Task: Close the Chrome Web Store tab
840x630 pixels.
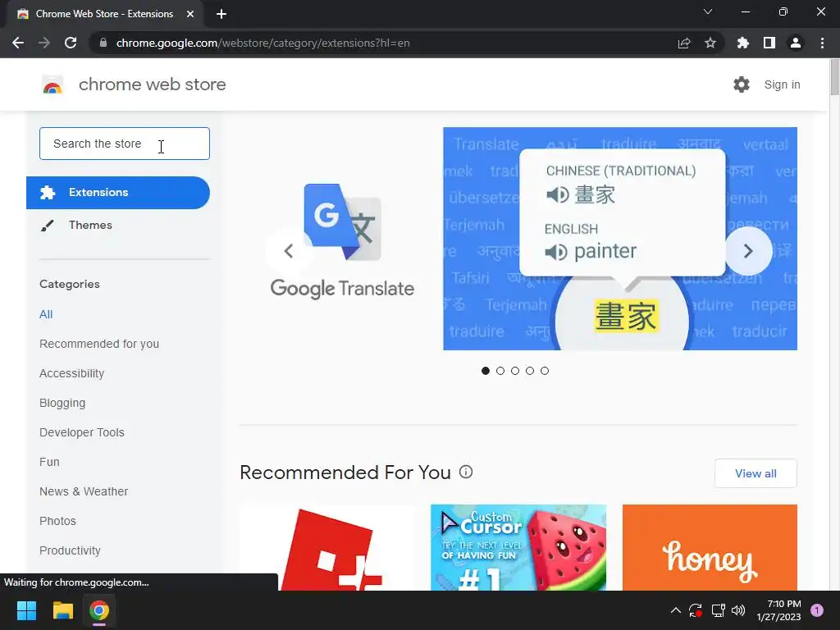Action: [189, 14]
